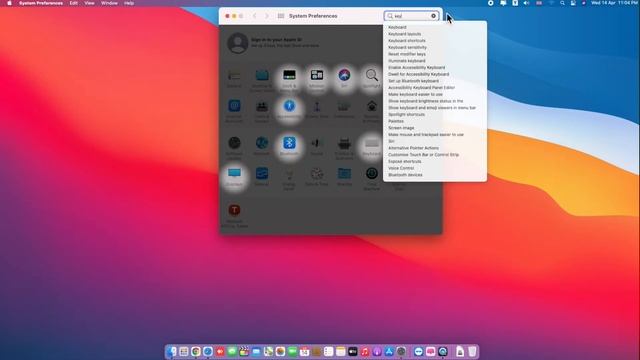
Task: Go back with the toolbar arrow
Action: click(254, 16)
